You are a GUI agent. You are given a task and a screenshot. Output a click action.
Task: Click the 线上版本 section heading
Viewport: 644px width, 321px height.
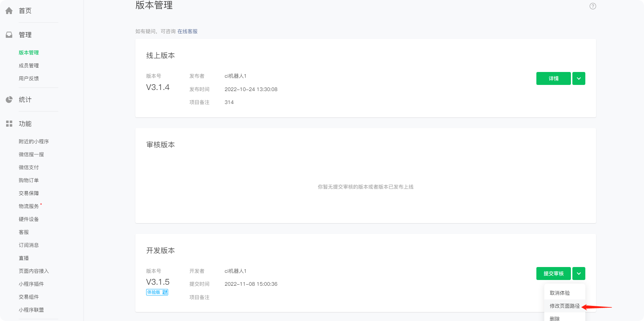click(x=161, y=55)
